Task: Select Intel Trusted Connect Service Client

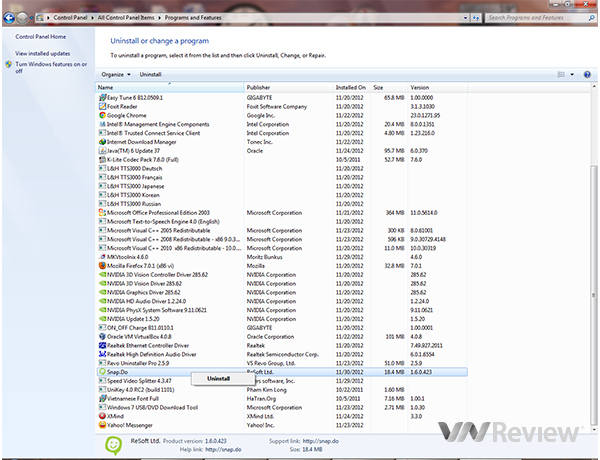Action: click(x=282, y=133)
